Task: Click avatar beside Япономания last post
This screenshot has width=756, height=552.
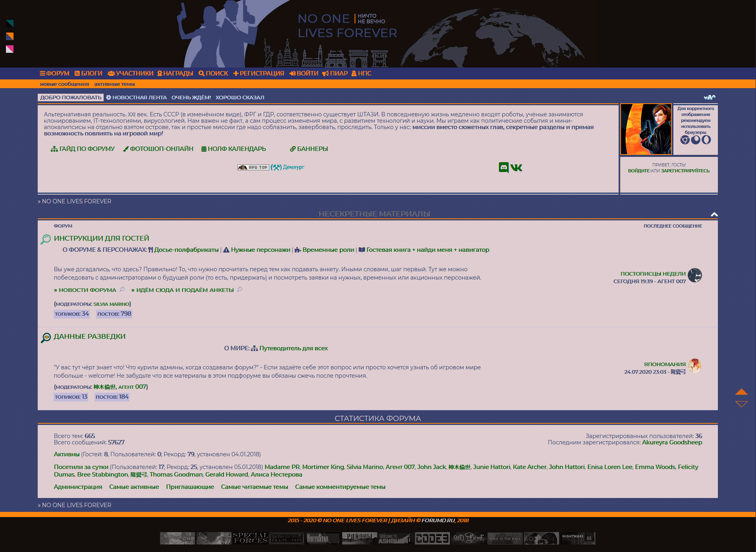Action: coord(694,366)
